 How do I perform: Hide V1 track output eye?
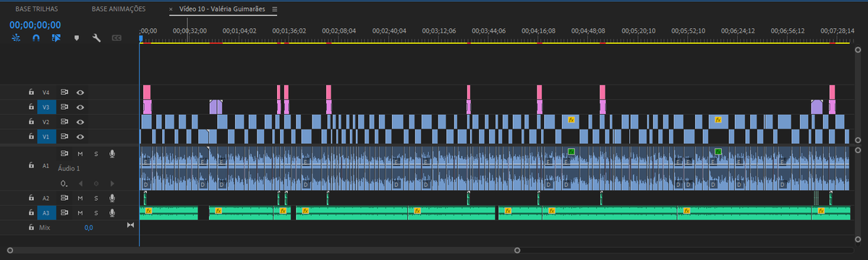80,136
